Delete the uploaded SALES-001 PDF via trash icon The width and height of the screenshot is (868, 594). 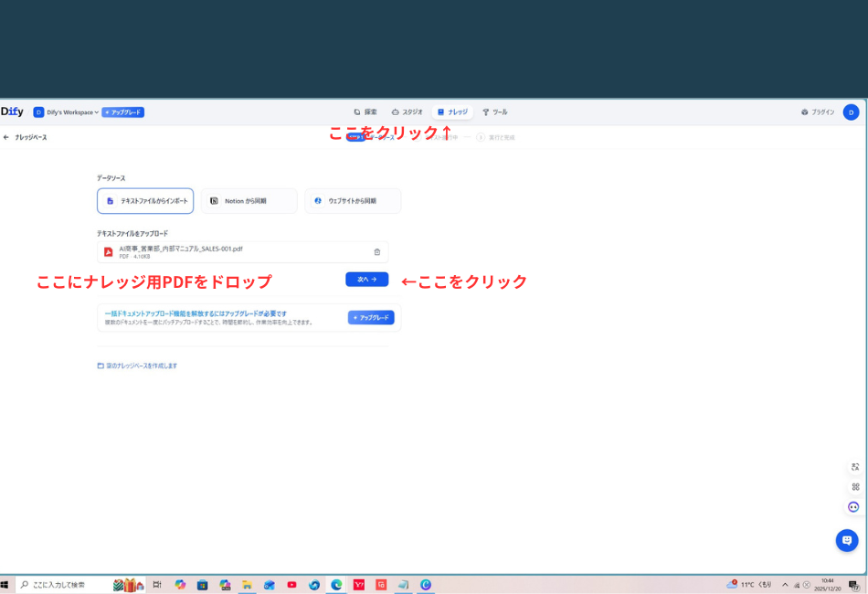click(x=376, y=250)
